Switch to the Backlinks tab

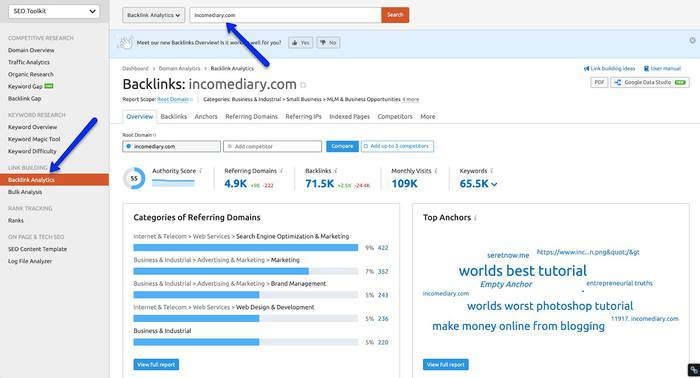pos(174,116)
